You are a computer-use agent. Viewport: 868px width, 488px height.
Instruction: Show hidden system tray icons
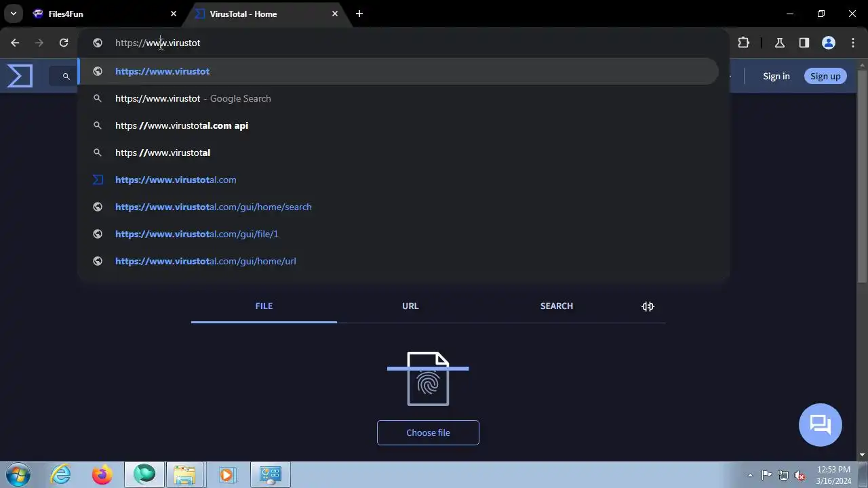click(750, 475)
